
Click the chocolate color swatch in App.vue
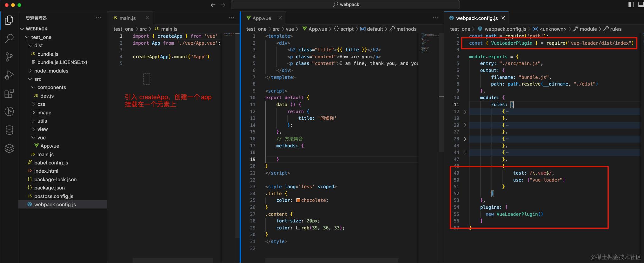298,200
